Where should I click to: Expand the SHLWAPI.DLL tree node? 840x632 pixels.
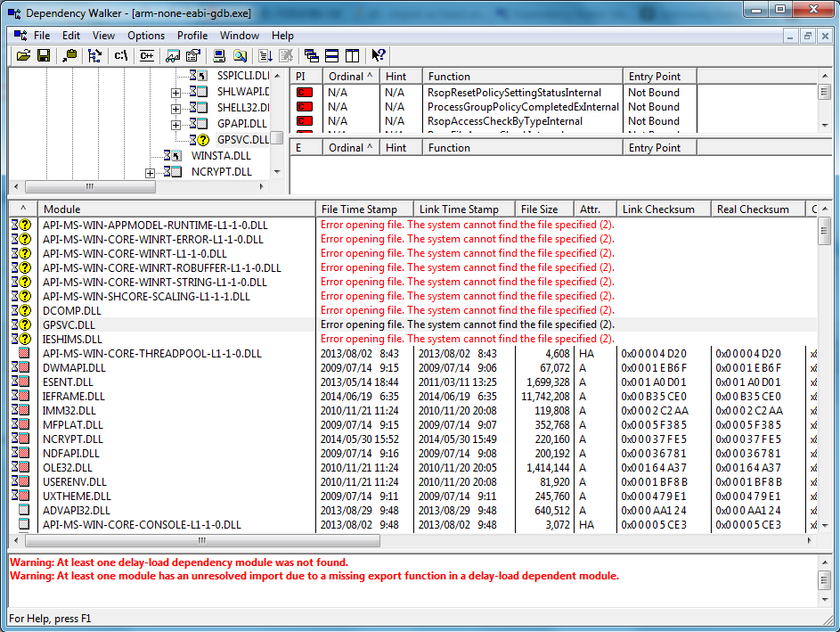(175, 93)
